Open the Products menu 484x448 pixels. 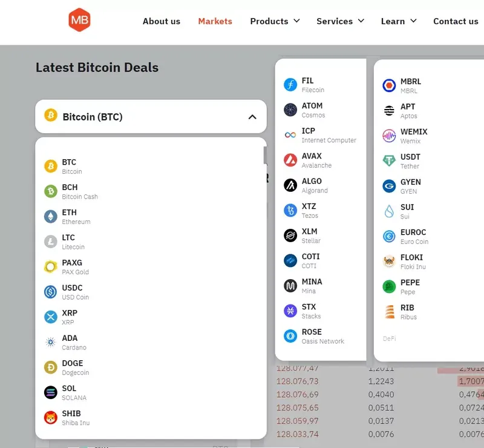tap(269, 21)
